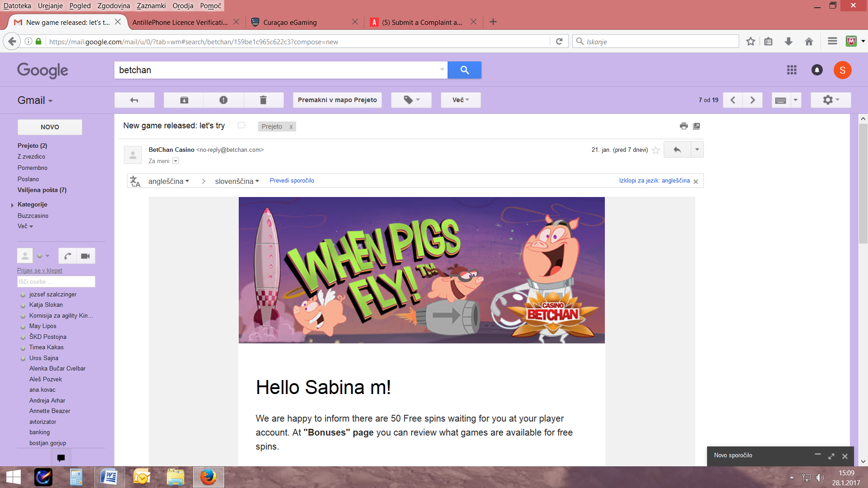The width and height of the screenshot is (868, 488).
Task: Open the Windows Start button
Action: point(14,477)
